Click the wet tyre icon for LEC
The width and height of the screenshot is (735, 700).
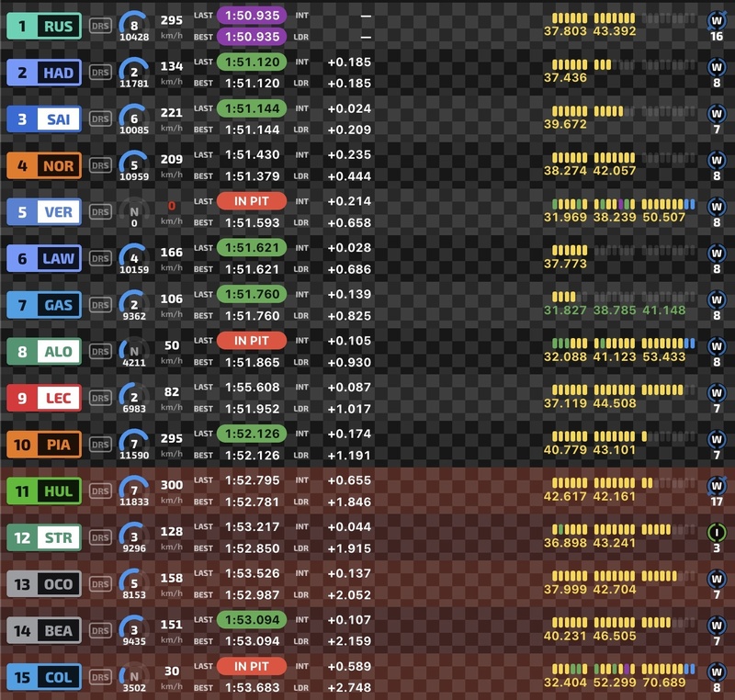(717, 392)
